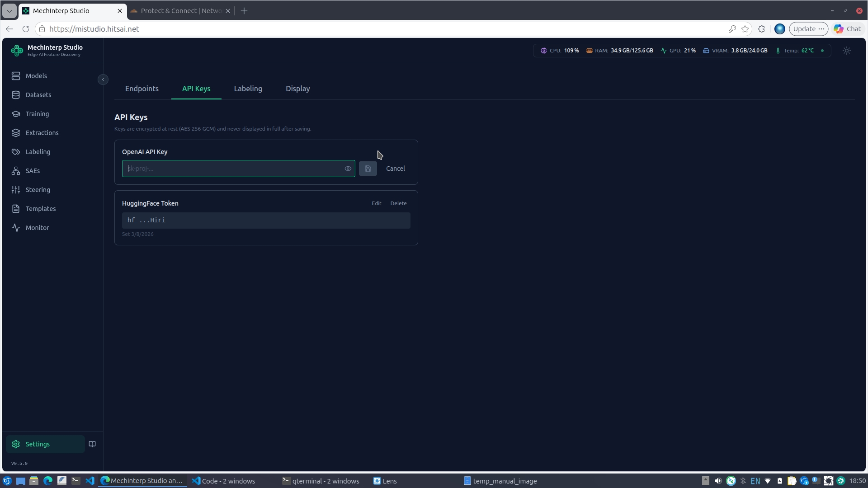Select the API Keys tab
The image size is (868, 488).
(x=196, y=89)
